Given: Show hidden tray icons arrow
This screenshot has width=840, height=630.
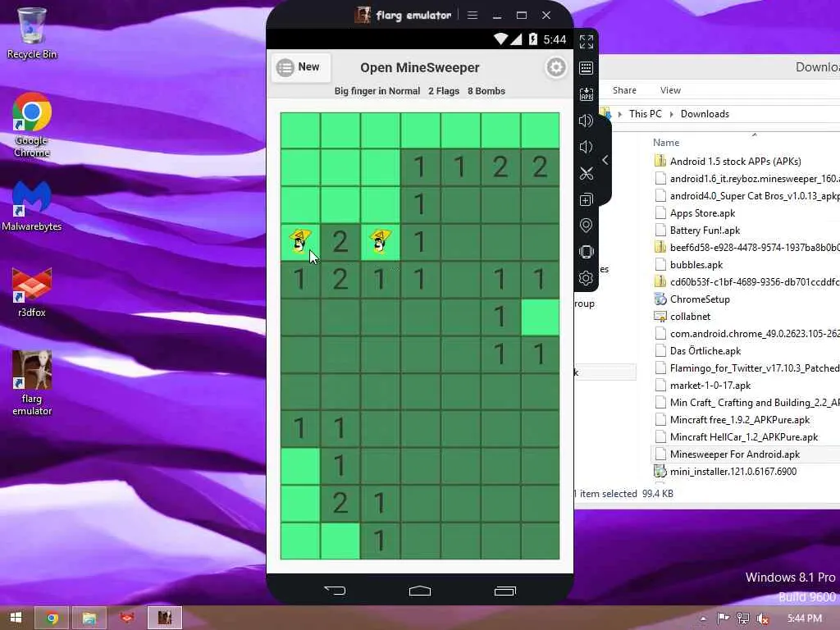Looking at the screenshot, I should [703, 619].
